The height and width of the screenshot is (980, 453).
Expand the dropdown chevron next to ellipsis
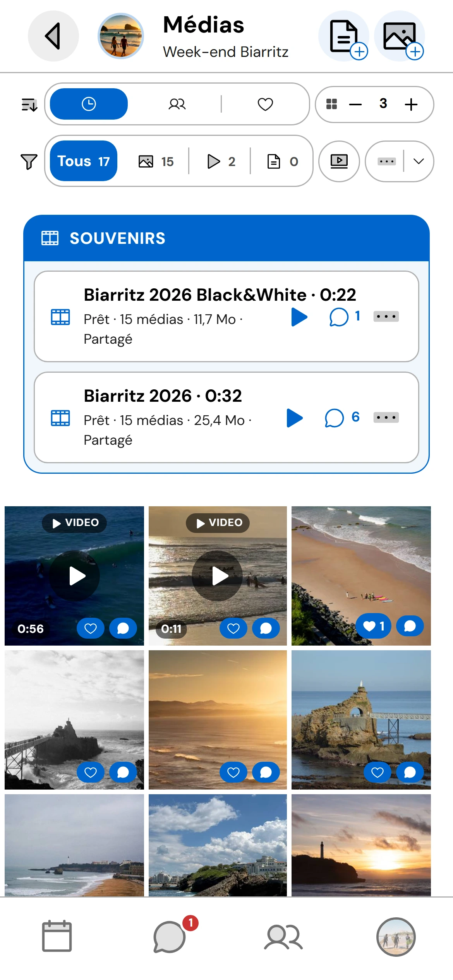click(419, 161)
